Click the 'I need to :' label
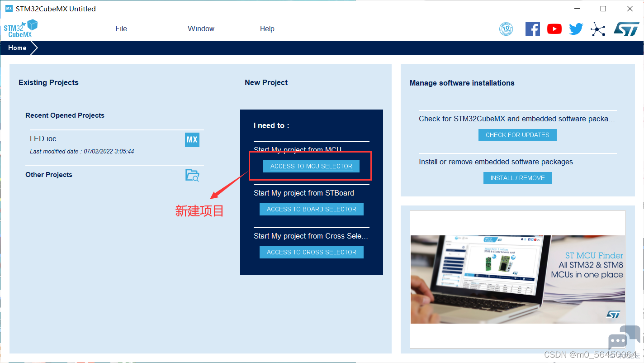The width and height of the screenshot is (644, 363). (x=271, y=125)
